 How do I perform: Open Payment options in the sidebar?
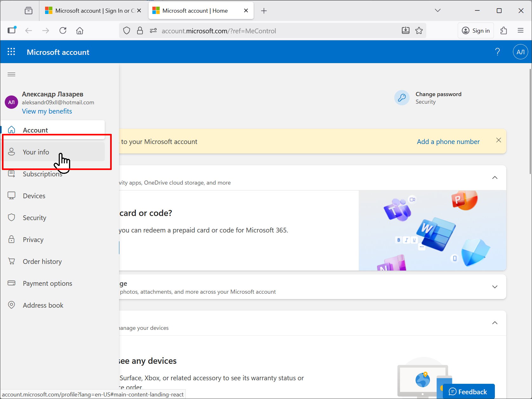(53, 283)
